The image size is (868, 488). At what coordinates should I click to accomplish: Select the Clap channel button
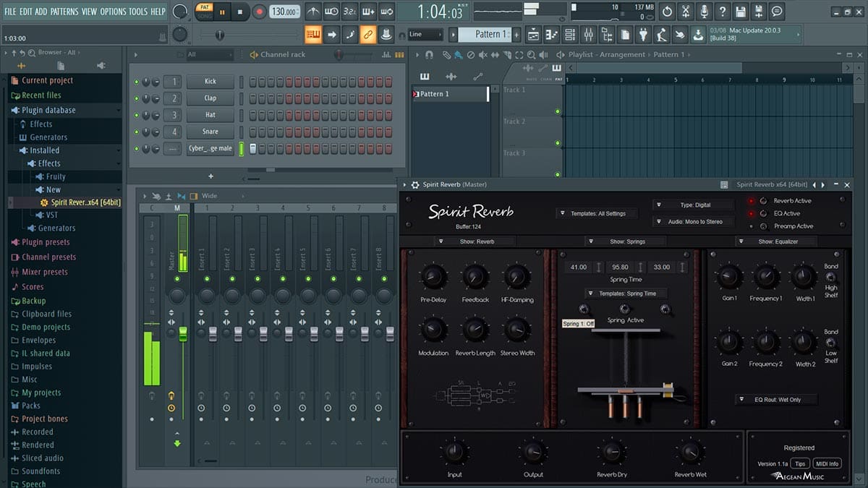pyautogui.click(x=210, y=98)
